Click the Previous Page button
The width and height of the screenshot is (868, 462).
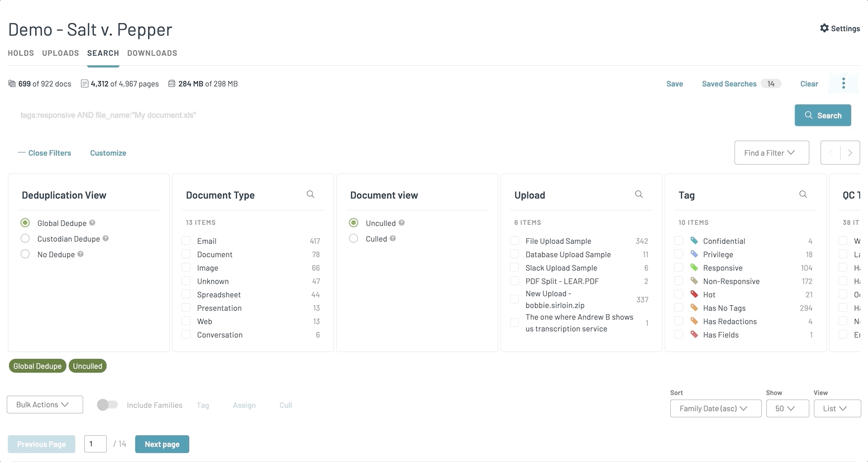pos(41,444)
